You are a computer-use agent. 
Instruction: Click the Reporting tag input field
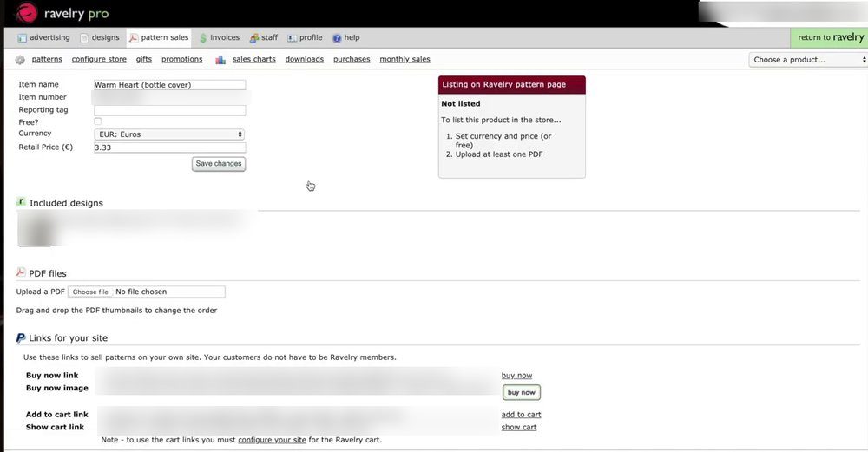169,110
